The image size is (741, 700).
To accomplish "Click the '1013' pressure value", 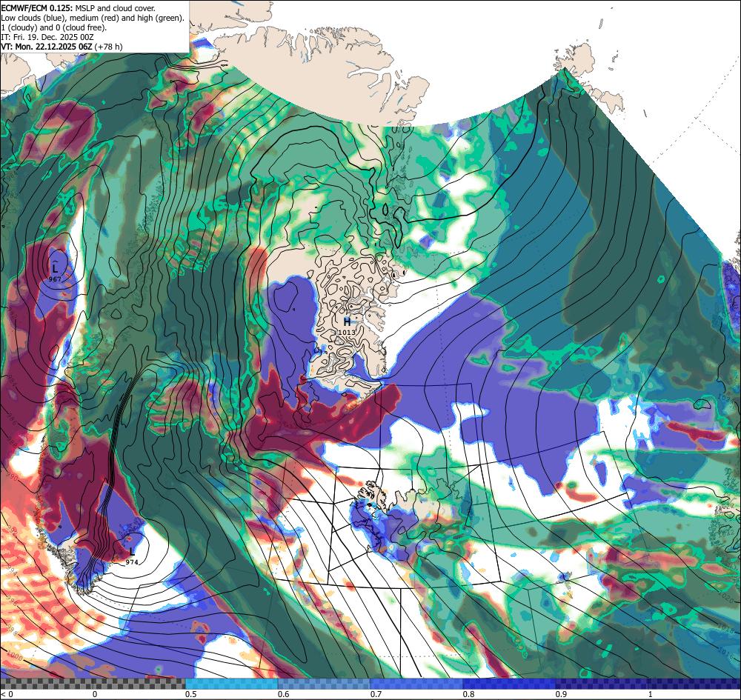I will (x=347, y=333).
